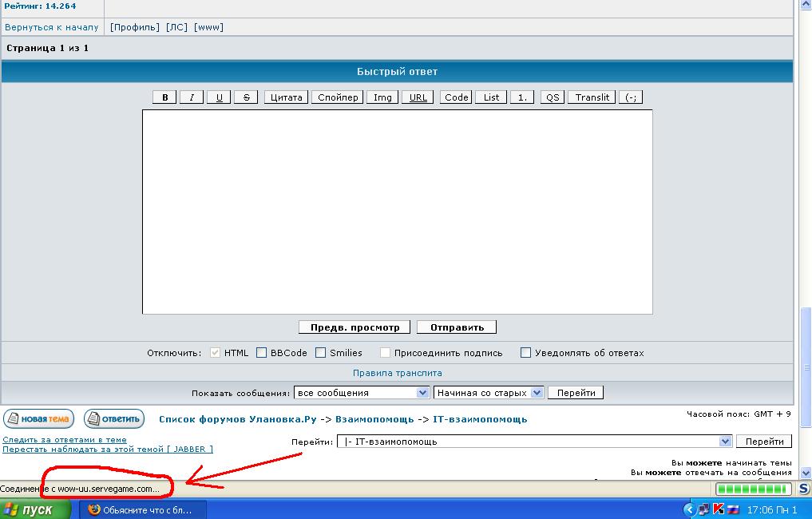Screen dimensions: 812x519
Task: Click Перейти next to forum jump dropdown
Action: pyautogui.click(x=764, y=442)
